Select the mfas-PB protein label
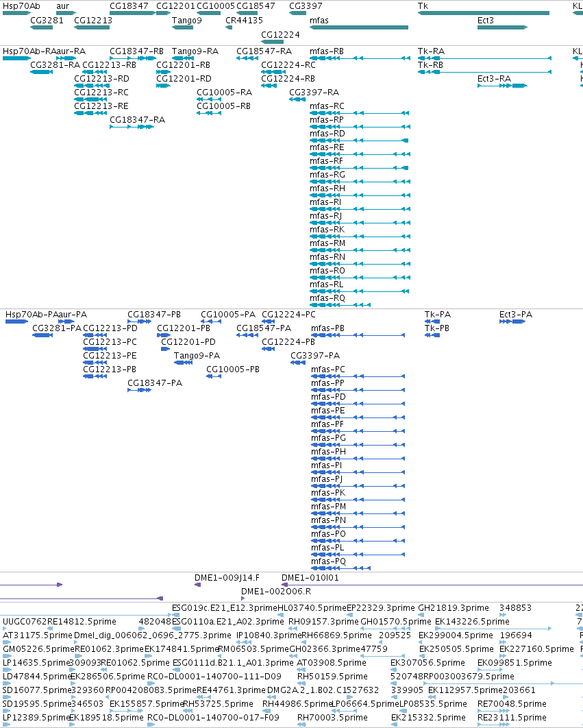The width and height of the screenshot is (583, 728). 327,328
